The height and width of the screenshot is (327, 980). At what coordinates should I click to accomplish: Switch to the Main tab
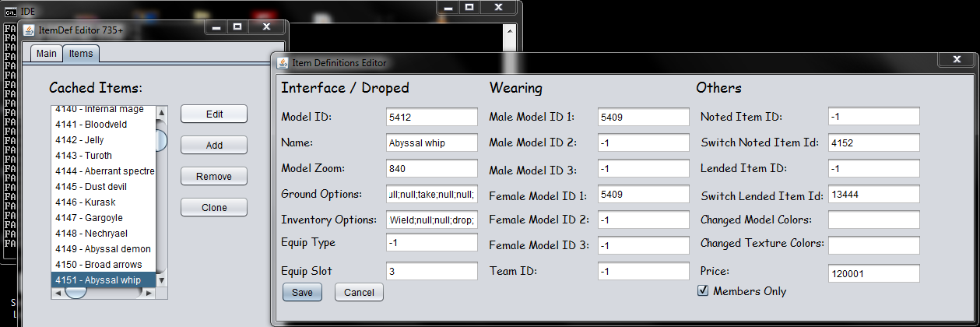click(47, 53)
